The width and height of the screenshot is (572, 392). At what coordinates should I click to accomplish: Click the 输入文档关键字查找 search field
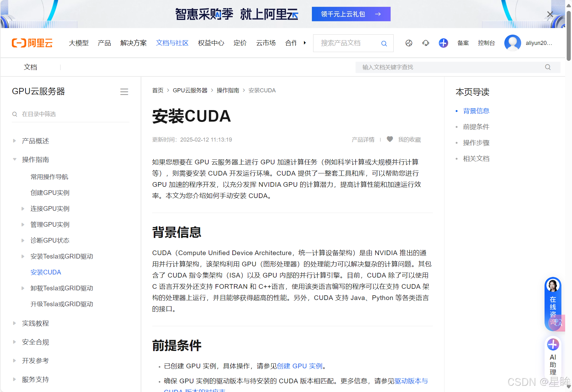(437, 67)
